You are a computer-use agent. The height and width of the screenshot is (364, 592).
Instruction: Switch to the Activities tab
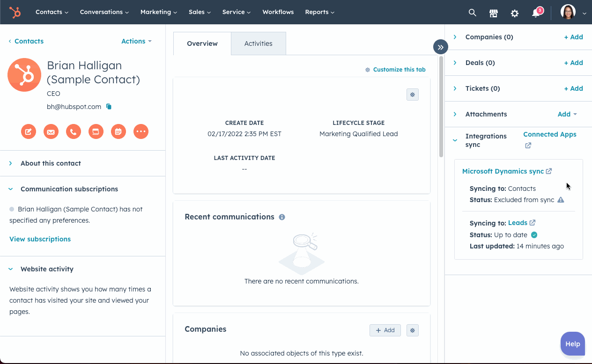[x=259, y=44]
